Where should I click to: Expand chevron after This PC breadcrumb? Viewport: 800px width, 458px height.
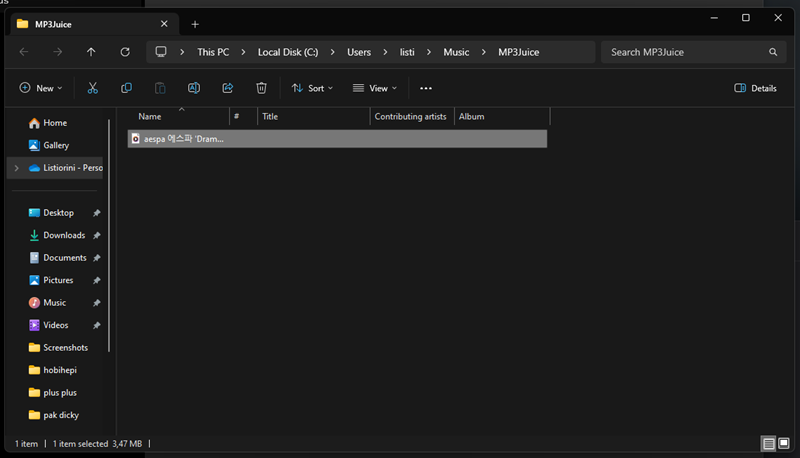(x=243, y=52)
